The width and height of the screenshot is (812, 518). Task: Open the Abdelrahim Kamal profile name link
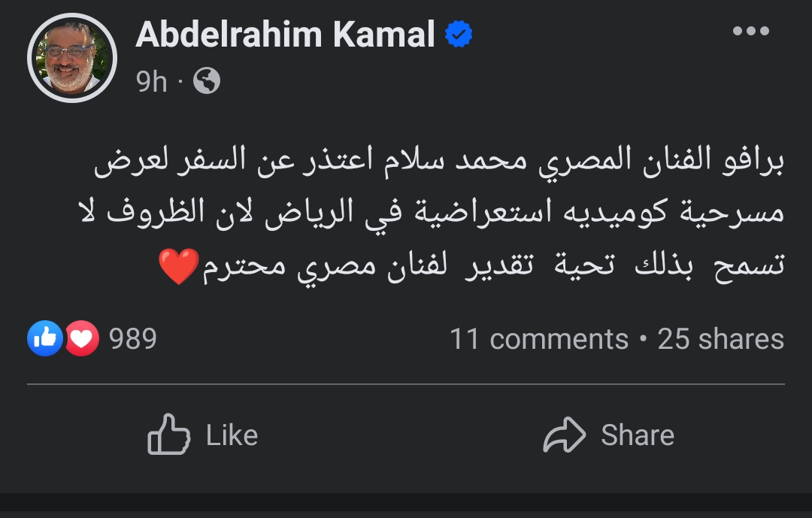coord(285,35)
